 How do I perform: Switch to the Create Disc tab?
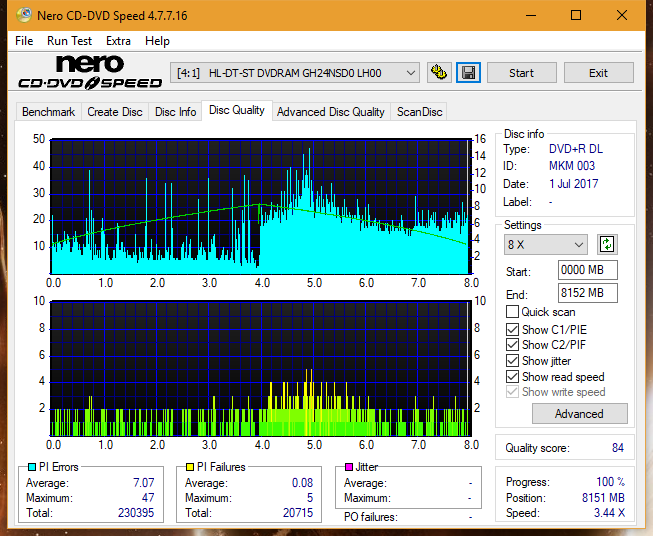tap(115, 112)
